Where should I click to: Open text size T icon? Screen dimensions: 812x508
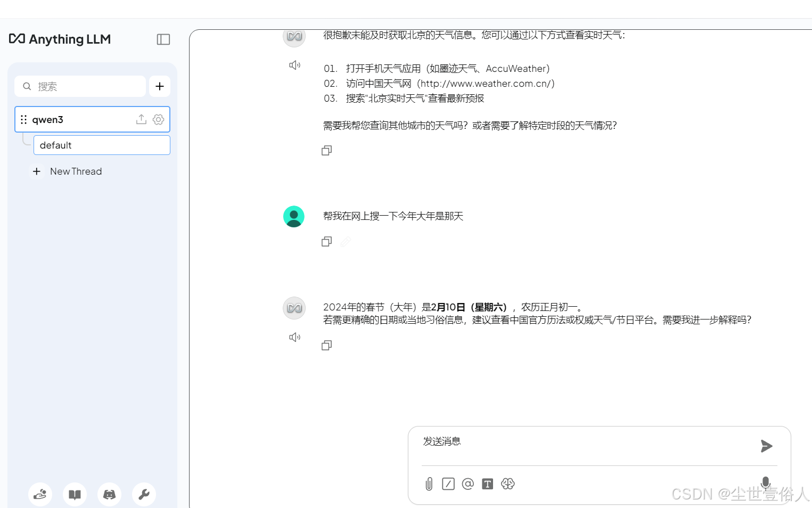pos(488,484)
